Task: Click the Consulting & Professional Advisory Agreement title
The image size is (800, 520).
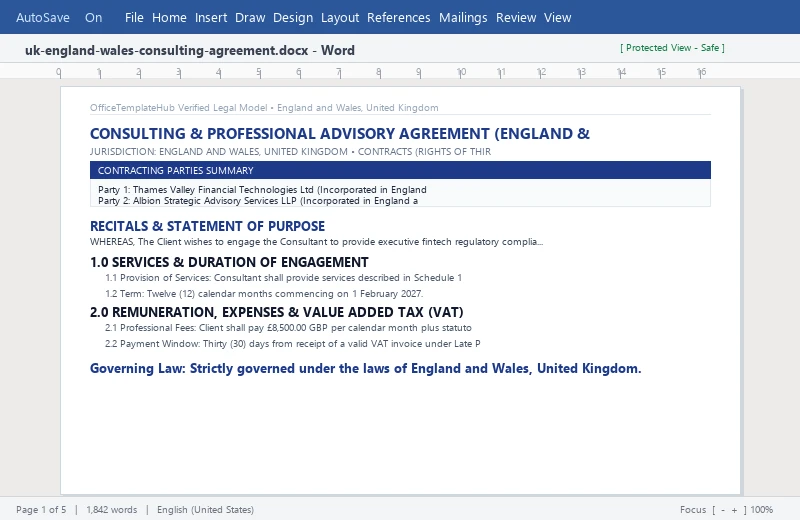Action: tap(340, 134)
